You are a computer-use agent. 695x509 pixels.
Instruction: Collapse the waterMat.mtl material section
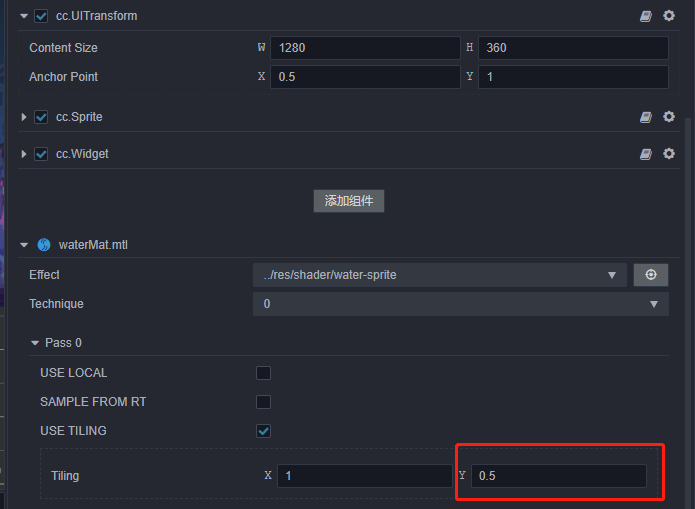point(24,245)
